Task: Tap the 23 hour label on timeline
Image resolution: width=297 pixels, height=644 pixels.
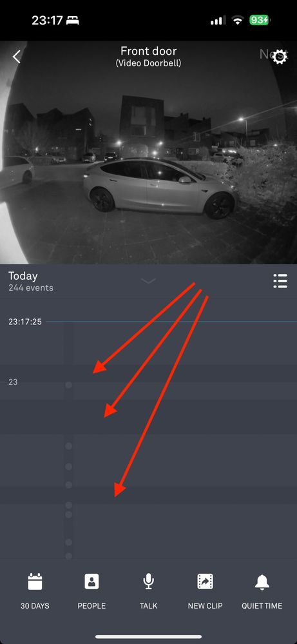Action: pos(13,382)
